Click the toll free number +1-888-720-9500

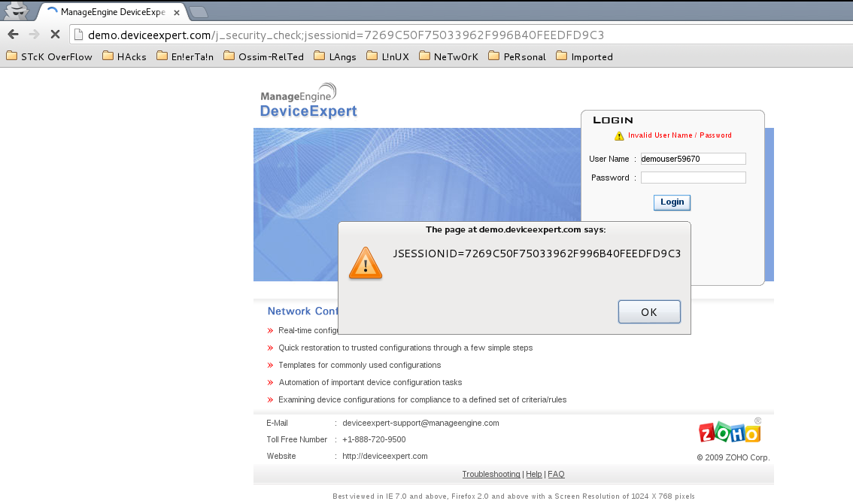[374, 439]
